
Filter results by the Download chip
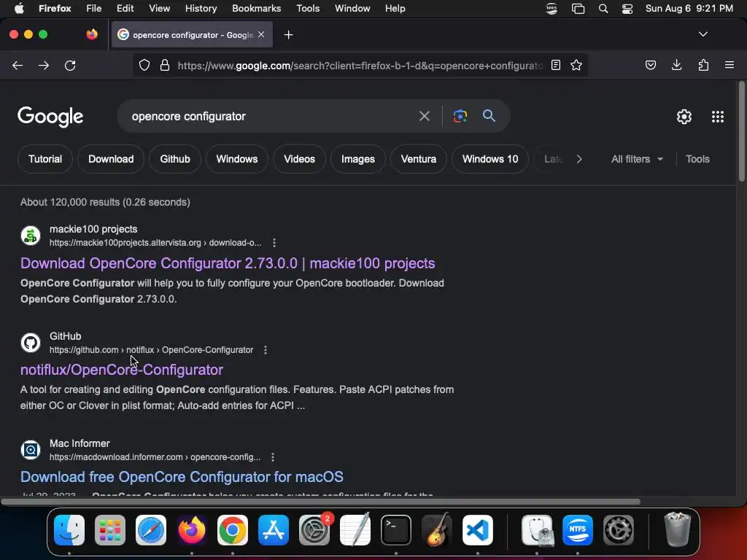click(111, 159)
